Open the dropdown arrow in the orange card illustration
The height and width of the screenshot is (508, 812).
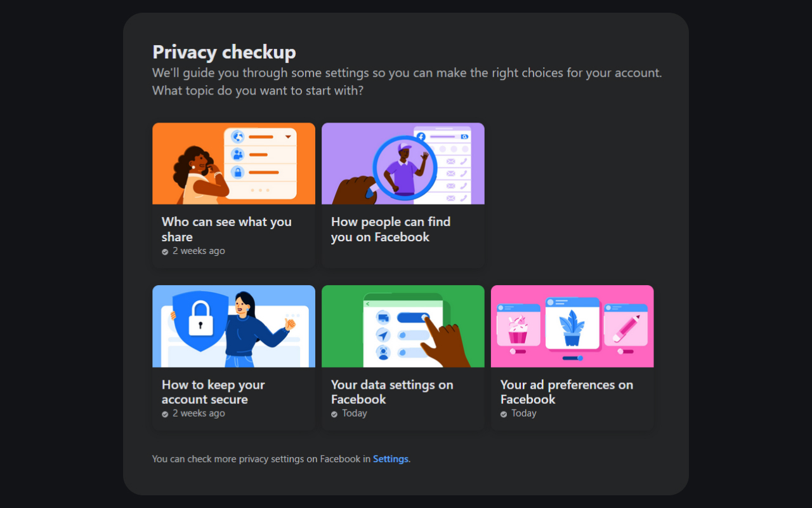pos(288,137)
